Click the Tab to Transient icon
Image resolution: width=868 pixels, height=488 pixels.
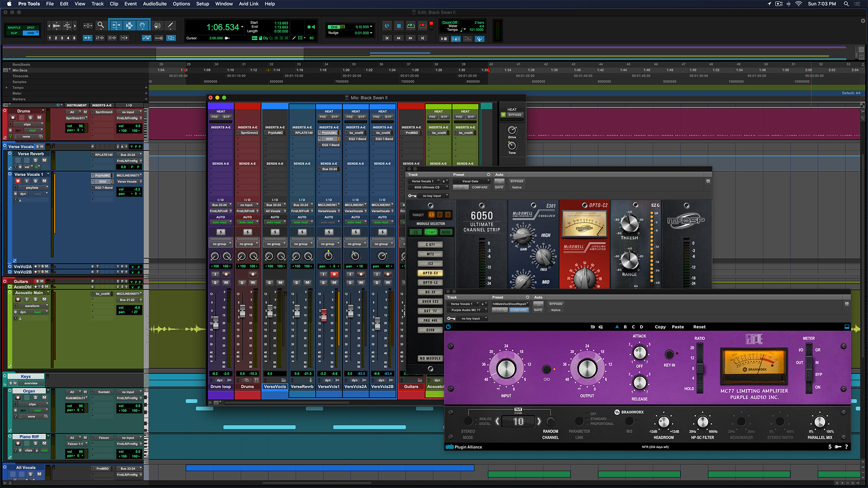[88, 38]
